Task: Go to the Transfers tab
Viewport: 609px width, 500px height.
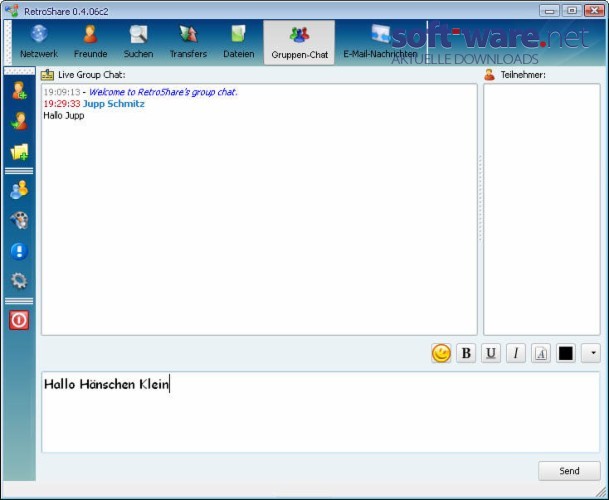Action: coord(188,42)
